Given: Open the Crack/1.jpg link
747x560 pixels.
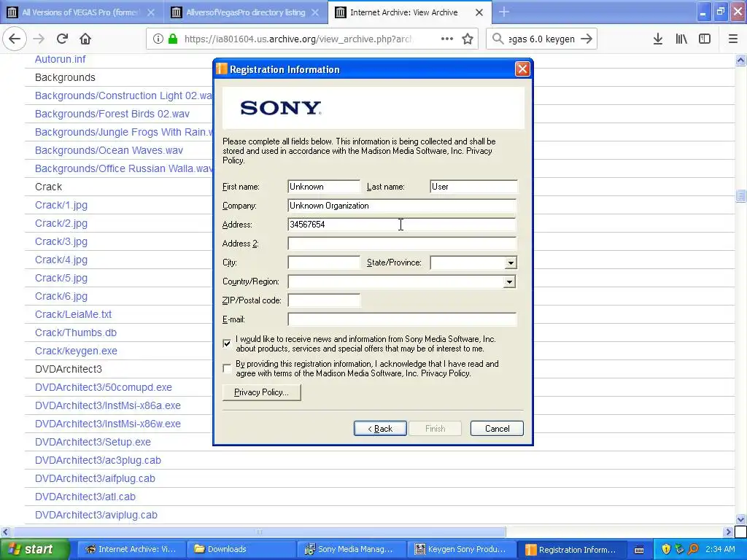Looking at the screenshot, I should pos(61,205).
